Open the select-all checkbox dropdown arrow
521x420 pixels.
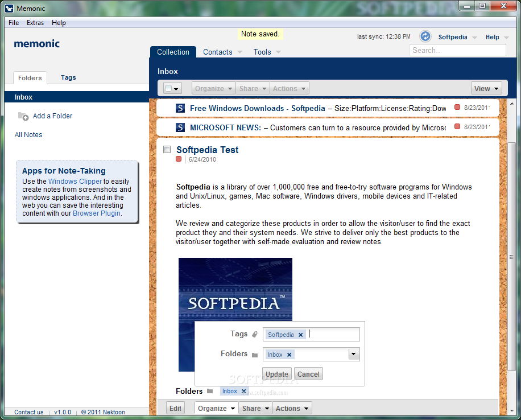[176, 89]
